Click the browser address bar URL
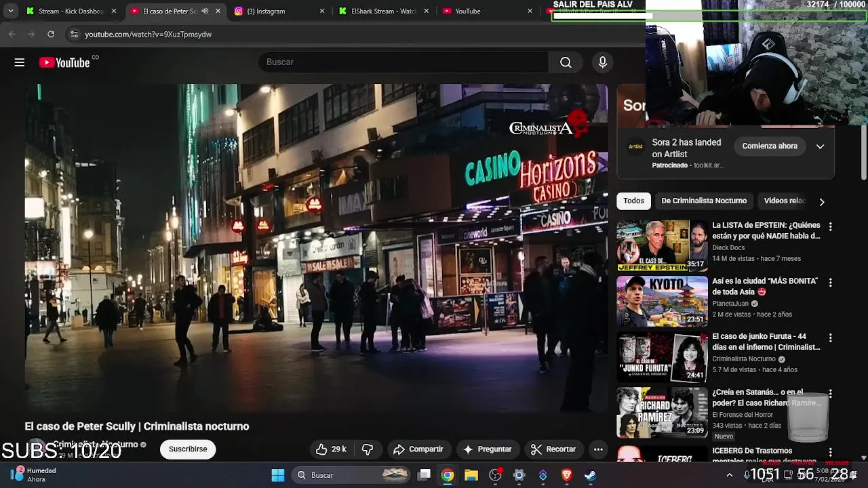Image resolution: width=868 pixels, height=488 pixels. 149,34
